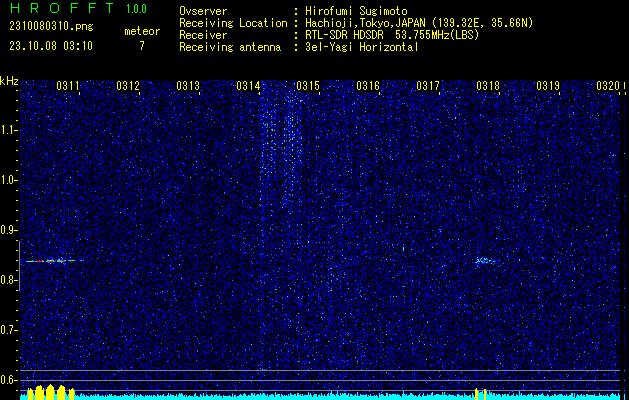The height and width of the screenshot is (400, 629).
Task: Click the 0315 time marker
Action: click(x=307, y=87)
